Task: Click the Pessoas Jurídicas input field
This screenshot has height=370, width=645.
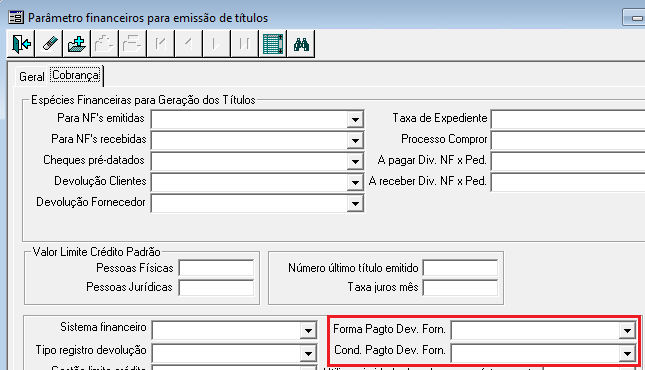Action: click(216, 287)
